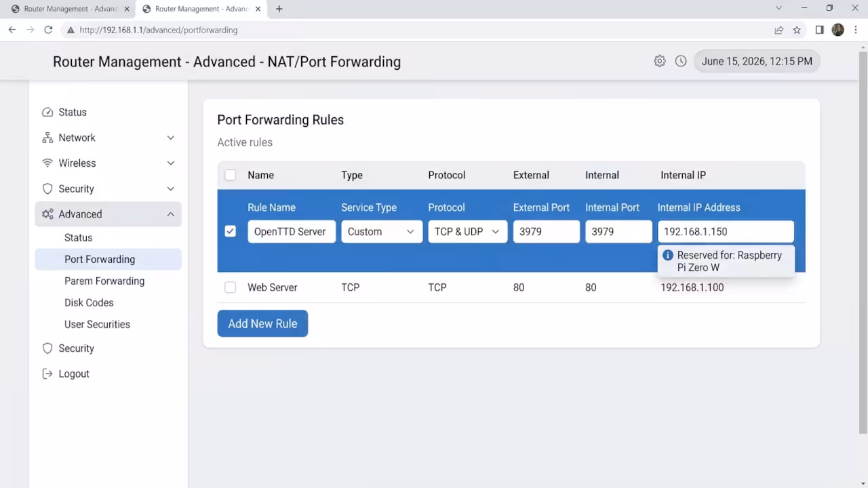Open the browser three-dot menu

[x=856, y=30]
